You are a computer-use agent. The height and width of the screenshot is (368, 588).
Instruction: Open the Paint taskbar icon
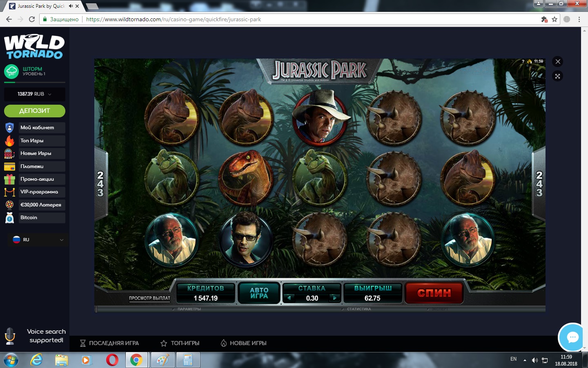(x=163, y=360)
